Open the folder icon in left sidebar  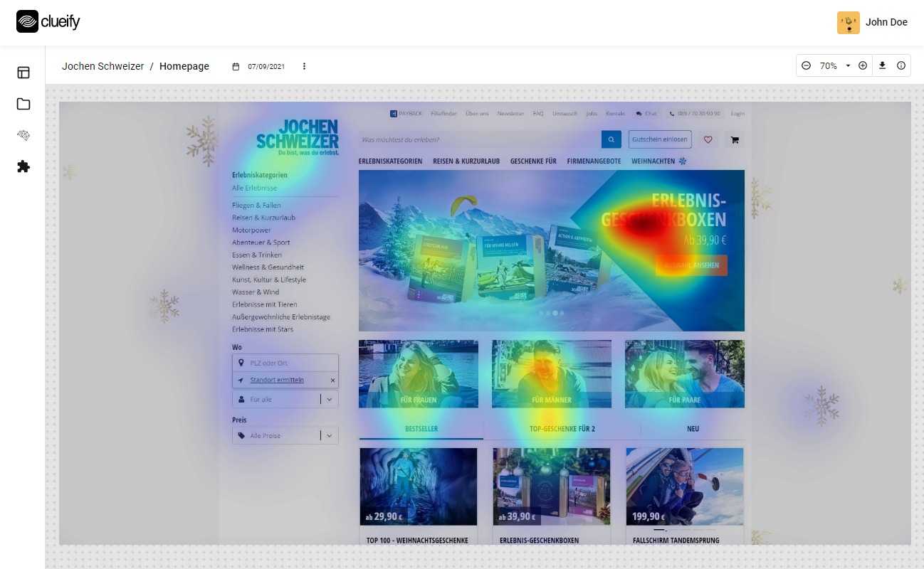[x=23, y=104]
